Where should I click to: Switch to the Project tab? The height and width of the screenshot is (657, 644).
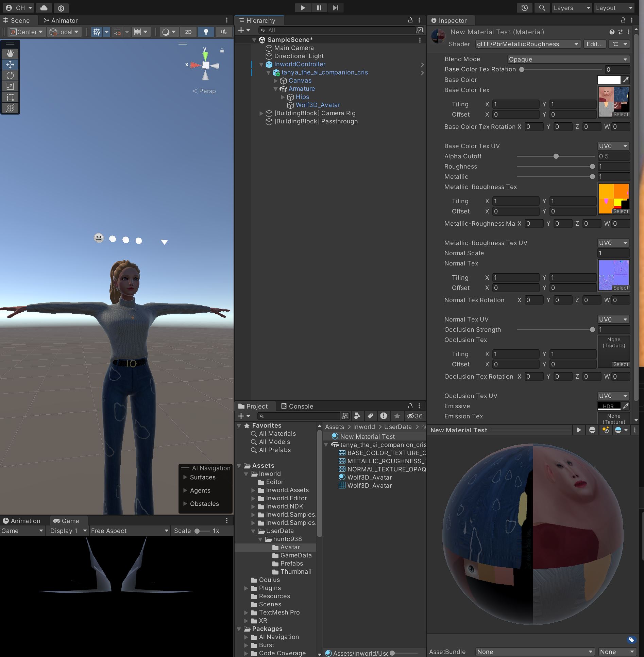253,406
